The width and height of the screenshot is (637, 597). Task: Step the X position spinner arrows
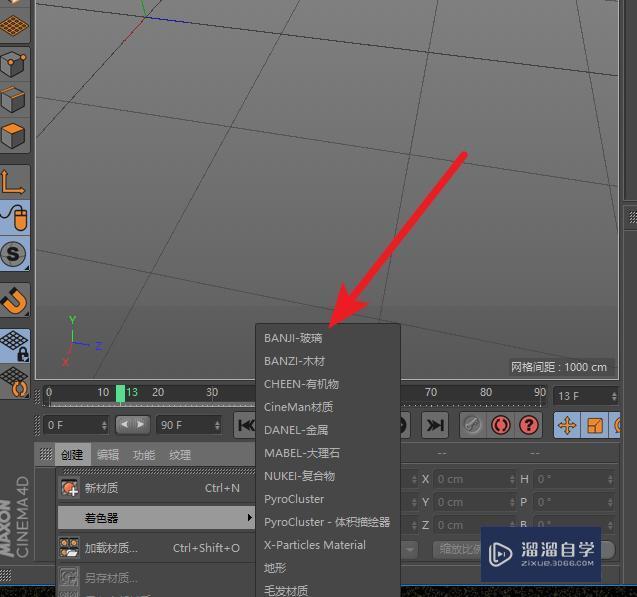coord(512,479)
